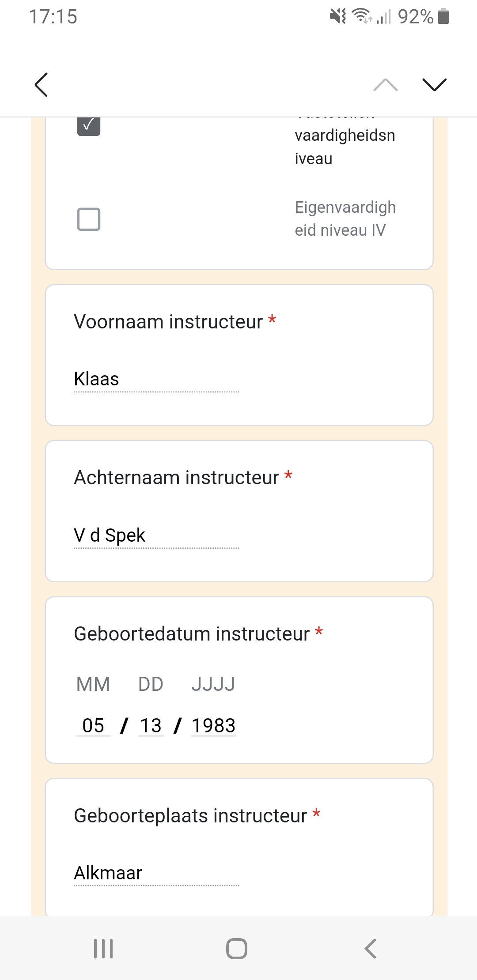Jump to next field with down chevron
Viewport: 477px width, 980px height.
[434, 84]
